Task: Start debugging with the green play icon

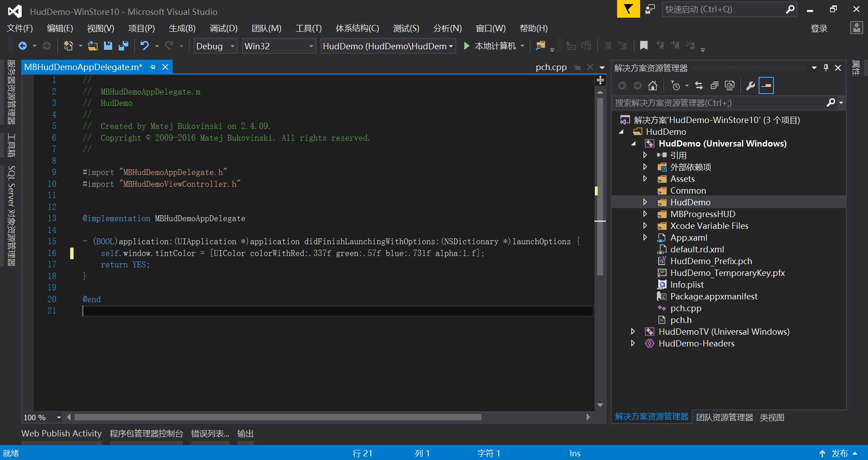Action: click(x=467, y=46)
